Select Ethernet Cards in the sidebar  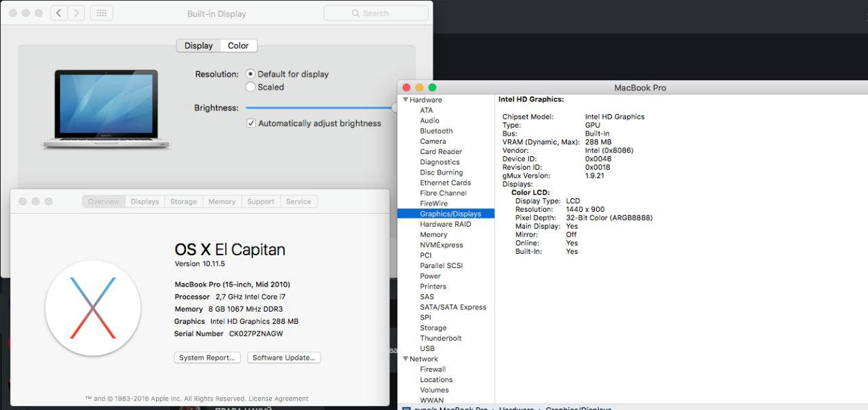coord(446,183)
